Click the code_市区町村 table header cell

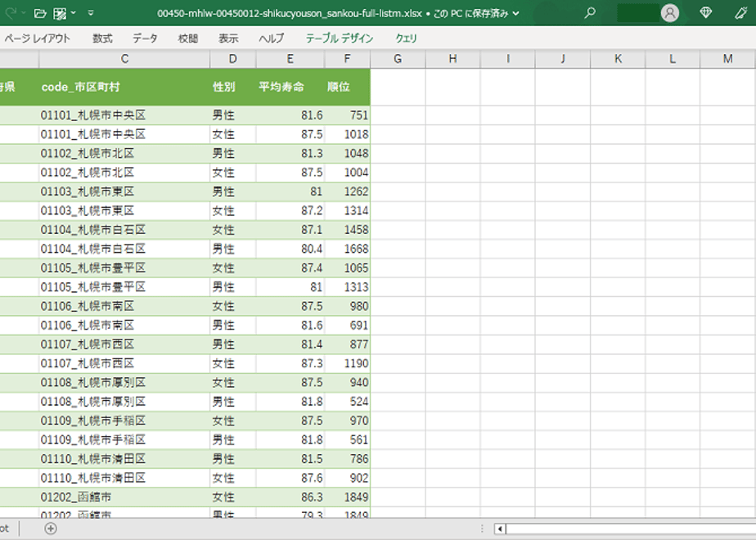click(124, 87)
